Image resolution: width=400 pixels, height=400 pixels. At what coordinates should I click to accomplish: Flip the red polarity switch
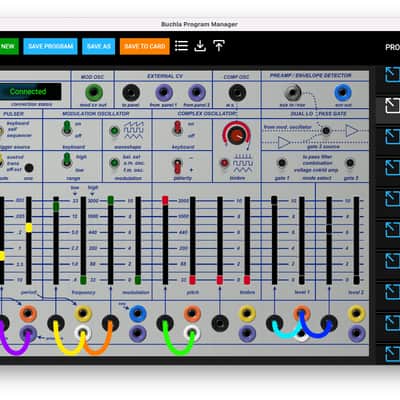178,166
